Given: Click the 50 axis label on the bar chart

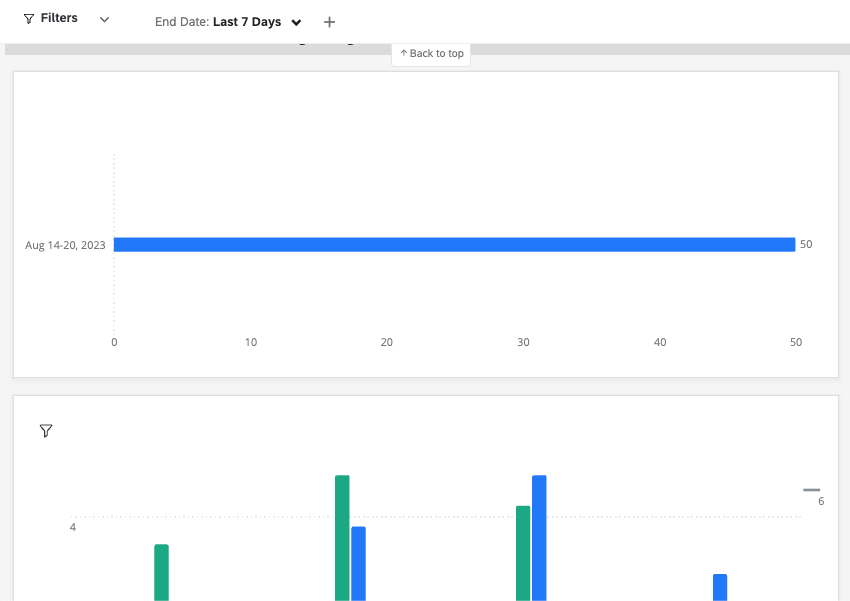Looking at the screenshot, I should point(795,342).
